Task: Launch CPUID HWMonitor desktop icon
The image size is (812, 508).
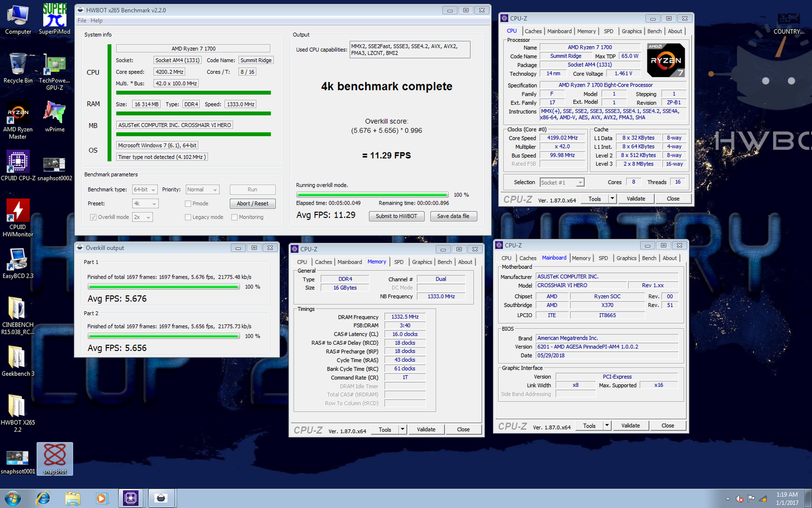Action: click(18, 218)
